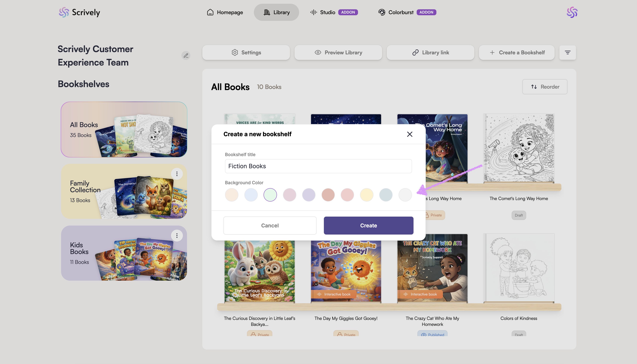This screenshot has width=637, height=364.
Task: Click the Scrively logo in the header
Action: pos(79,12)
